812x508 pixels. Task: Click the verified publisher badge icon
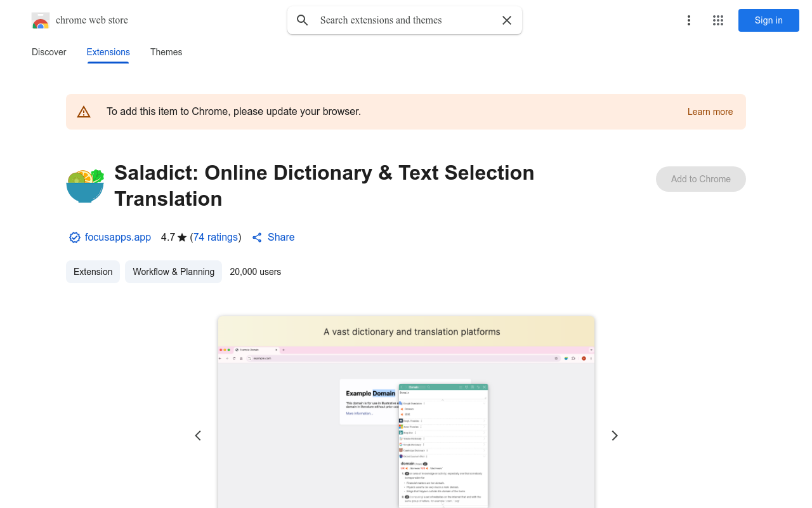(75, 237)
